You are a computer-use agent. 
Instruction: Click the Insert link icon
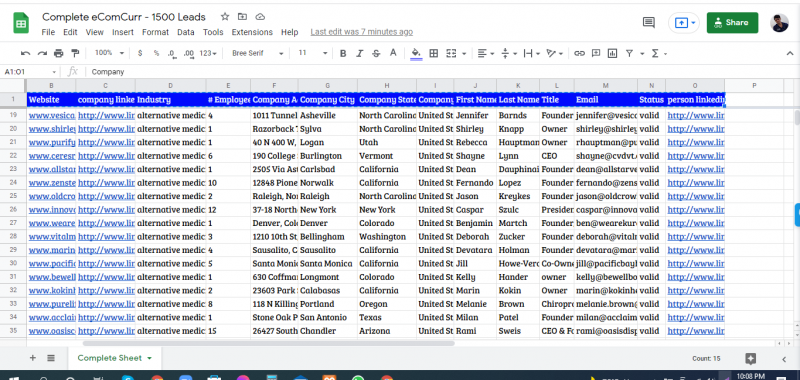coord(579,53)
